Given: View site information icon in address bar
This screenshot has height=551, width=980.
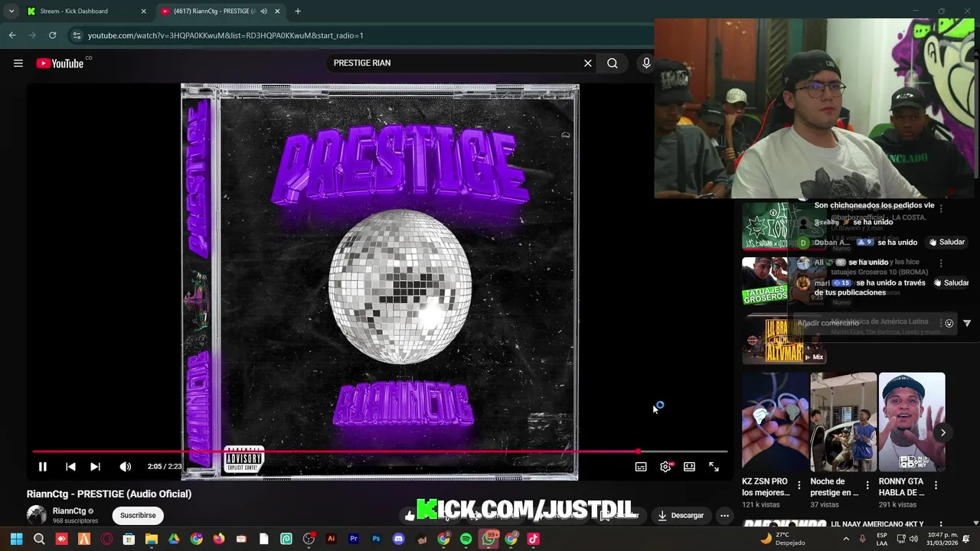Looking at the screenshot, I should point(77,35).
